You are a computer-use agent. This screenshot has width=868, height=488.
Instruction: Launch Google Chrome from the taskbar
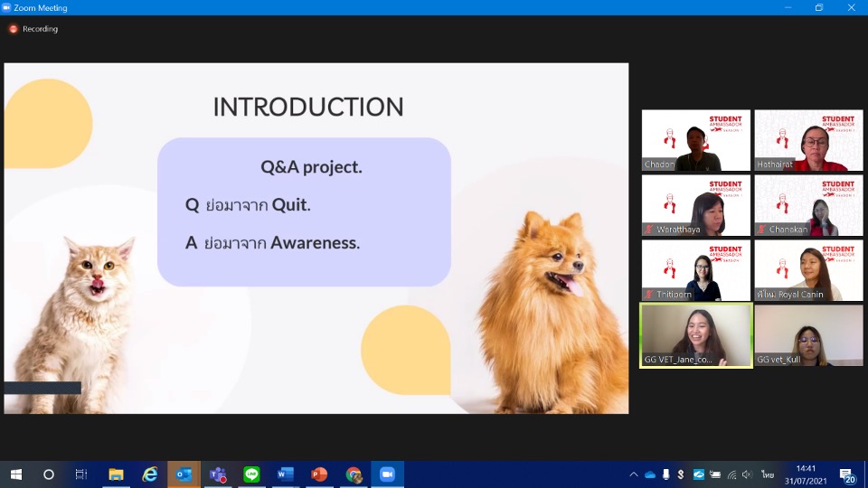coord(354,474)
